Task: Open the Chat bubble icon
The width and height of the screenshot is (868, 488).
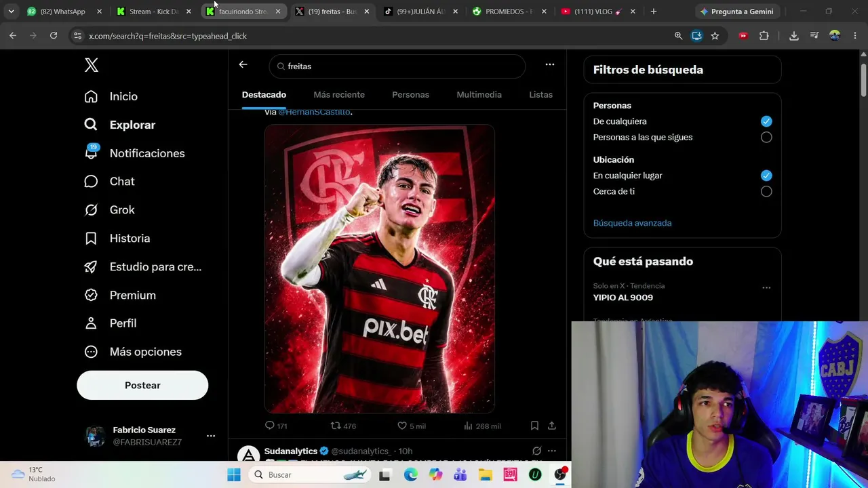Action: 91,182
